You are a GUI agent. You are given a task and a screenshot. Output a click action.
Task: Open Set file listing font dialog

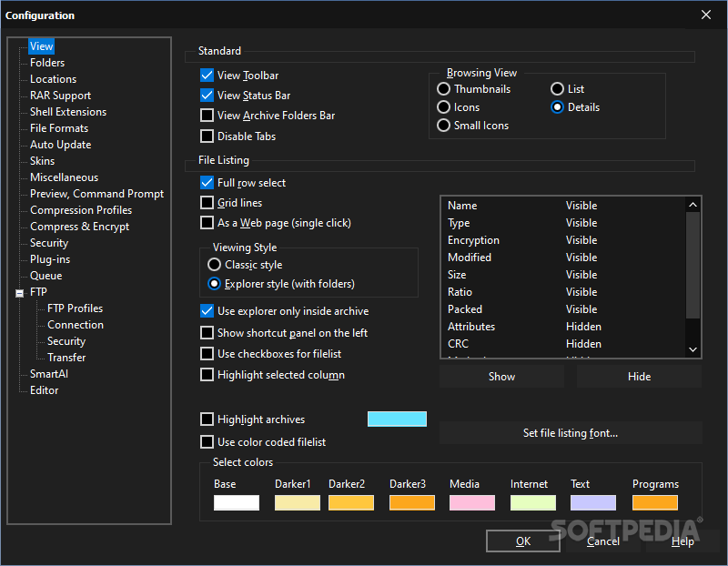pos(571,433)
